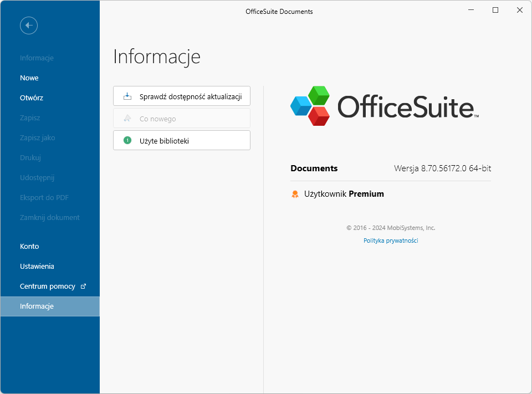The width and height of the screenshot is (532, 394).
Task: Click the green info icon beside Użyte biblioteki
Action: pyautogui.click(x=127, y=140)
